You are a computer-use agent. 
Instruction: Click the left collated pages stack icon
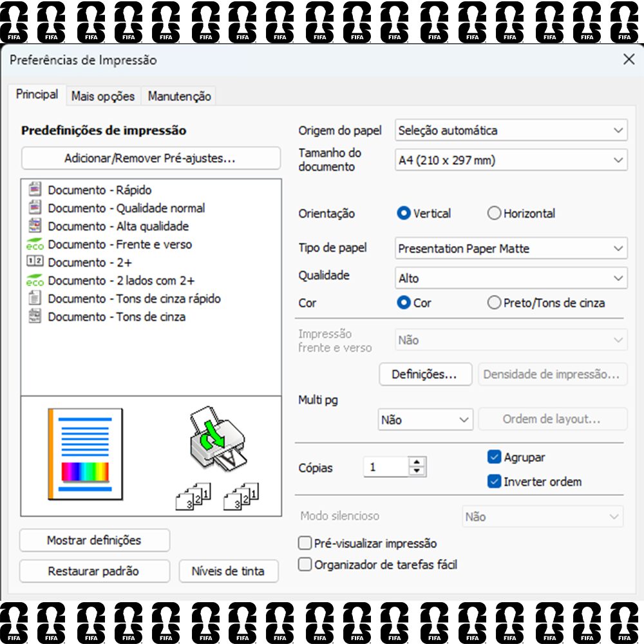193,497
